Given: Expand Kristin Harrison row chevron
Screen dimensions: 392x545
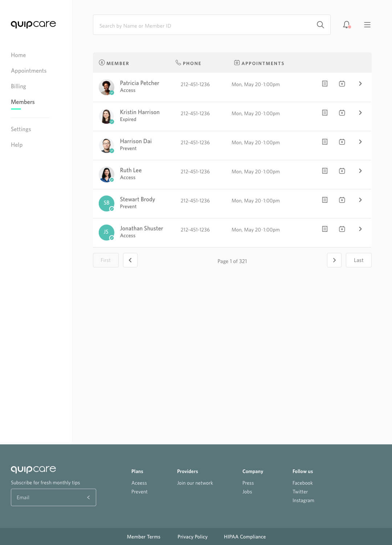Looking at the screenshot, I should point(360,113).
